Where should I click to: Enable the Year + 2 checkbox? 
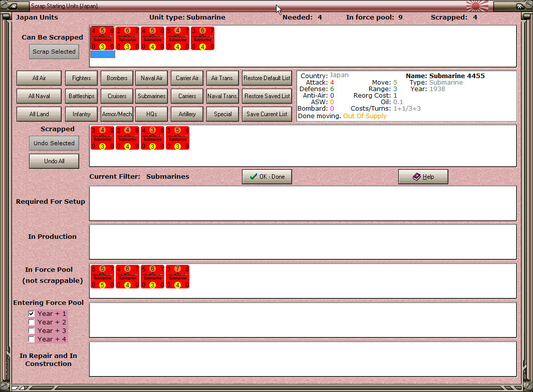pyautogui.click(x=31, y=322)
